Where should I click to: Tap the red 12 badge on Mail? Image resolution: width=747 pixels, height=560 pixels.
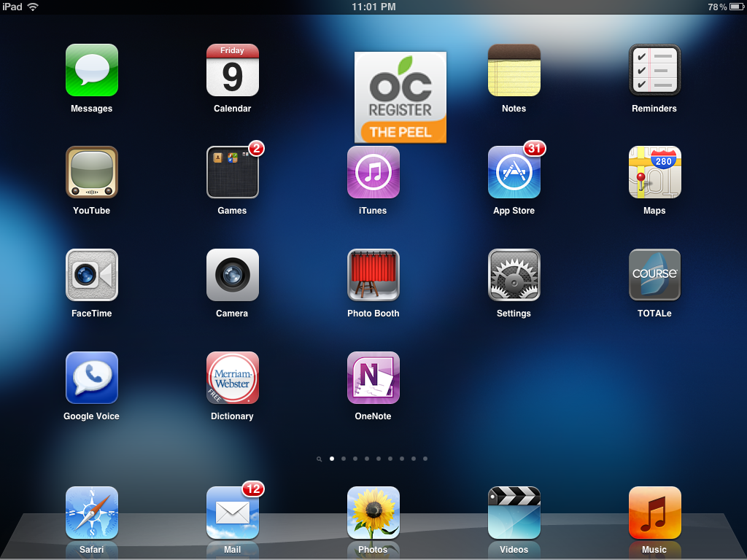(x=253, y=489)
